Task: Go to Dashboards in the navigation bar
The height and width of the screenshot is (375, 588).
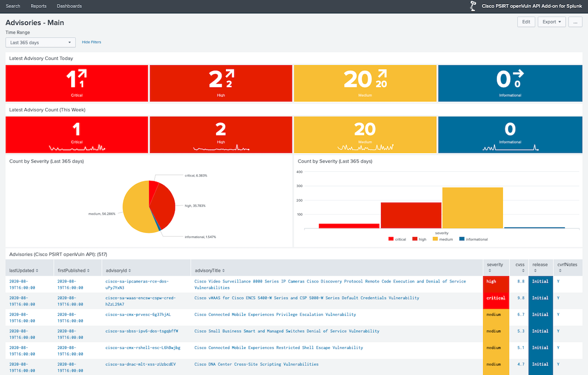Action: click(70, 6)
